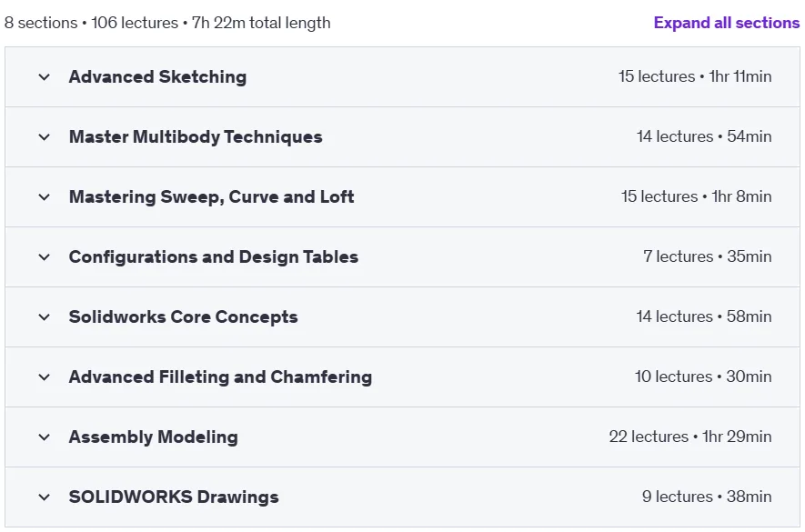This screenshot has height=532, width=805.
Task: Open SOLIDWORKS Drawings section title
Action: pyautogui.click(x=174, y=497)
